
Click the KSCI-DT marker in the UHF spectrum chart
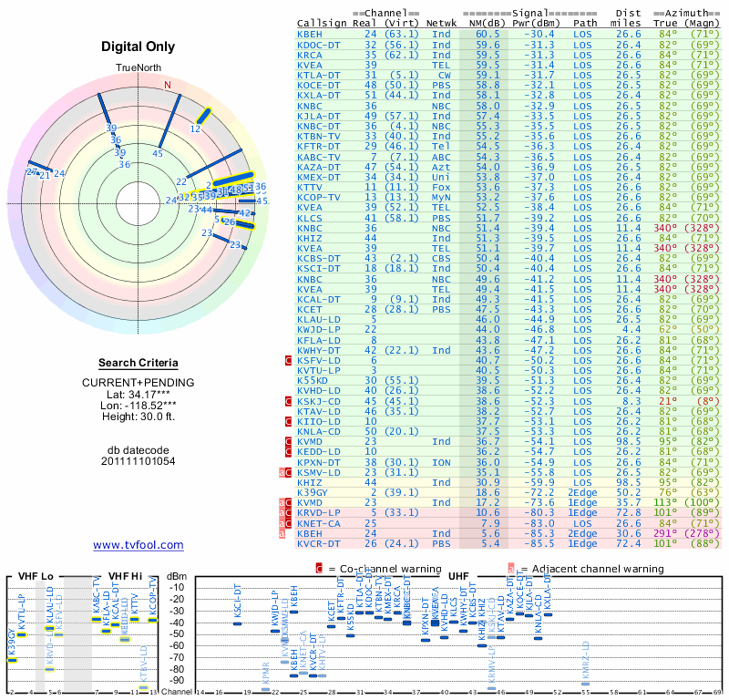pyautogui.click(x=237, y=623)
